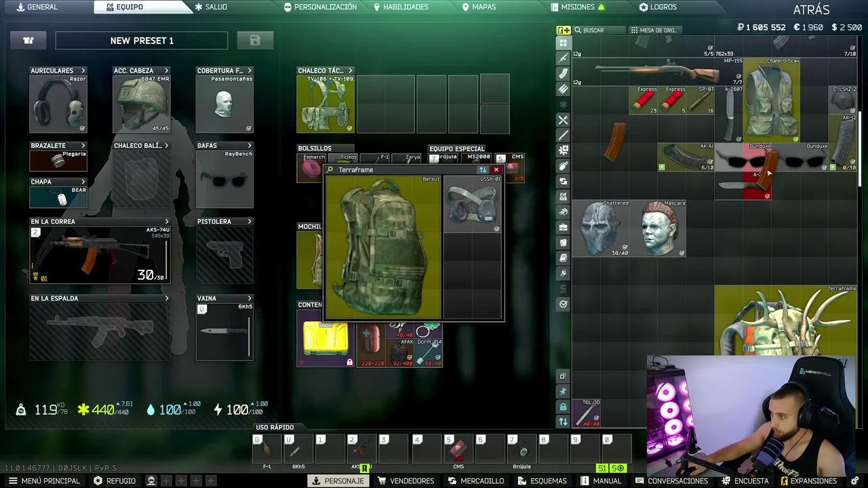Select the Berkut backpack inside Terraframe
868x488 pixels.
coord(383,247)
